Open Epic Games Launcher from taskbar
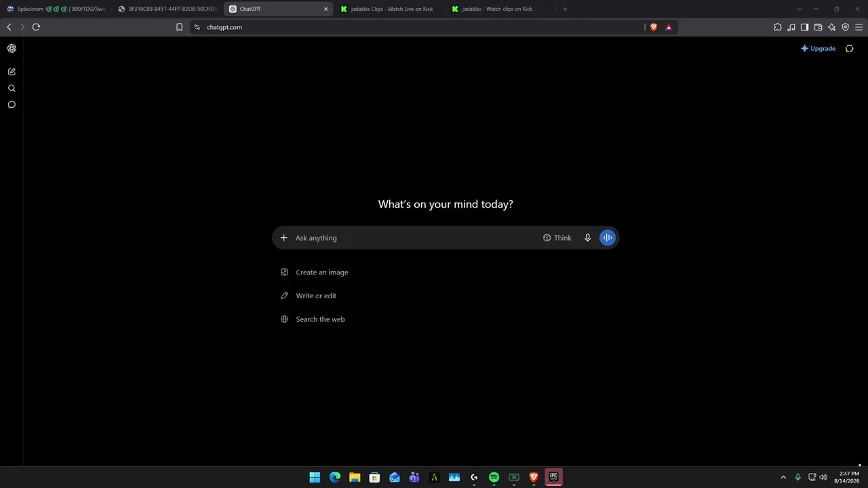The width and height of the screenshot is (868, 488). tap(553, 477)
